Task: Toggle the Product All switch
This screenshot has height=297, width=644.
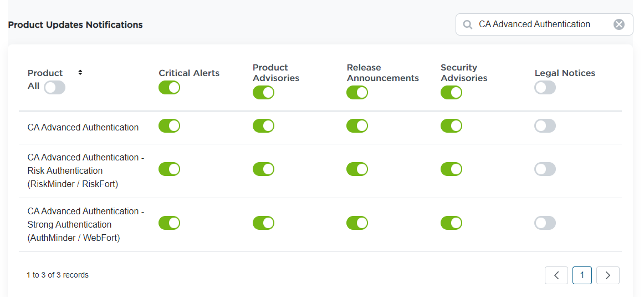Action: tap(54, 87)
